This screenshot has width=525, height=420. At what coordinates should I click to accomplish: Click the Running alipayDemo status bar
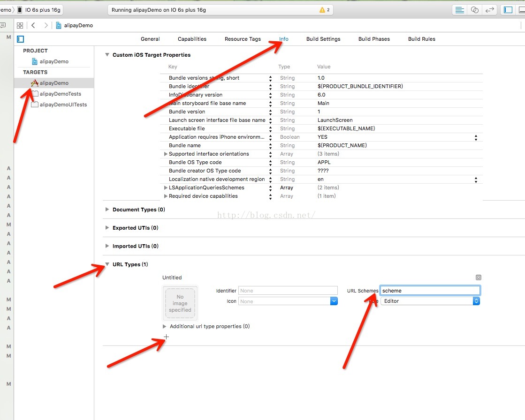[221, 10]
